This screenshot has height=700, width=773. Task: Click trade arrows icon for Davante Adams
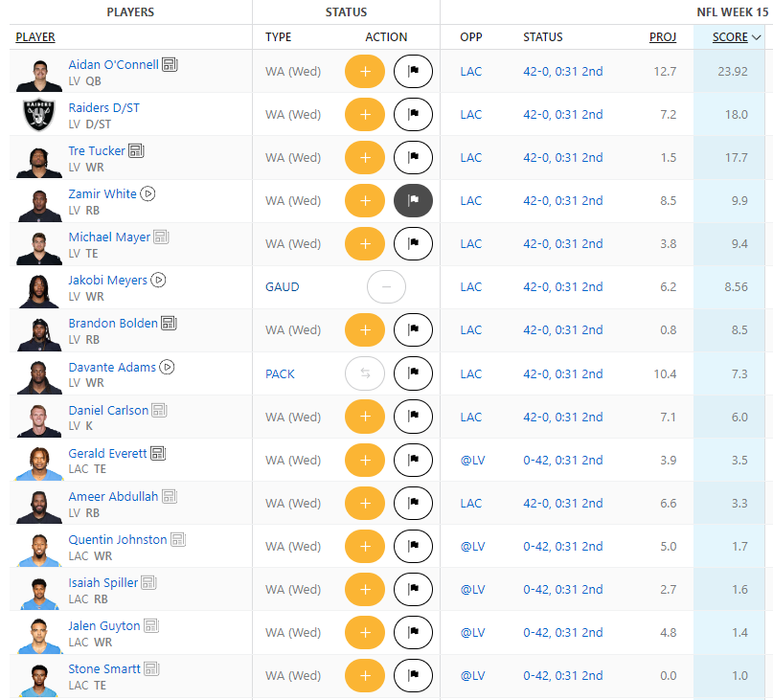click(x=365, y=373)
